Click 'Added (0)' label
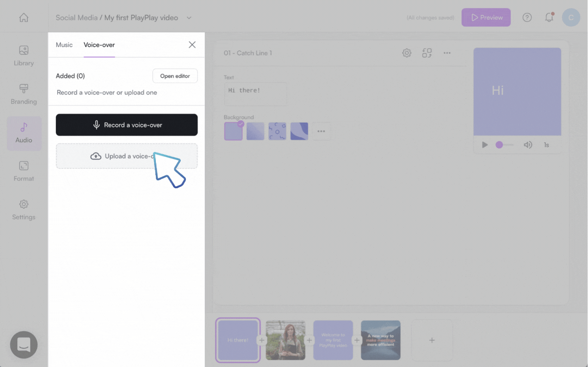This screenshot has height=367, width=588. pos(70,76)
